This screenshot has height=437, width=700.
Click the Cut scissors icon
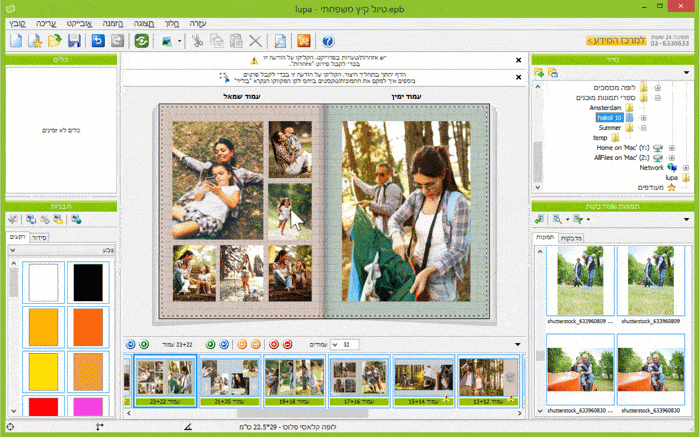coord(198,41)
